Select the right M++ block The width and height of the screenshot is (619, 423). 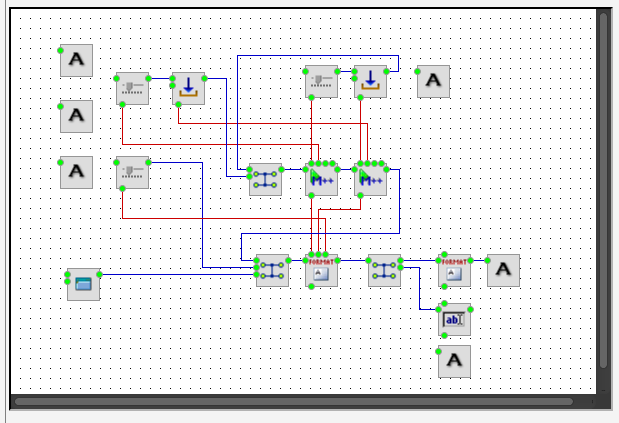pos(371,180)
